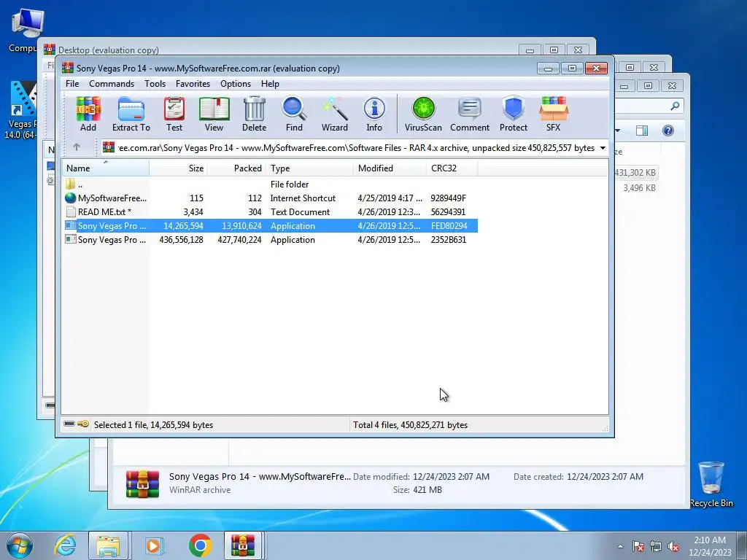Sort files by the Size column header
The width and height of the screenshot is (747, 560).
click(179, 168)
